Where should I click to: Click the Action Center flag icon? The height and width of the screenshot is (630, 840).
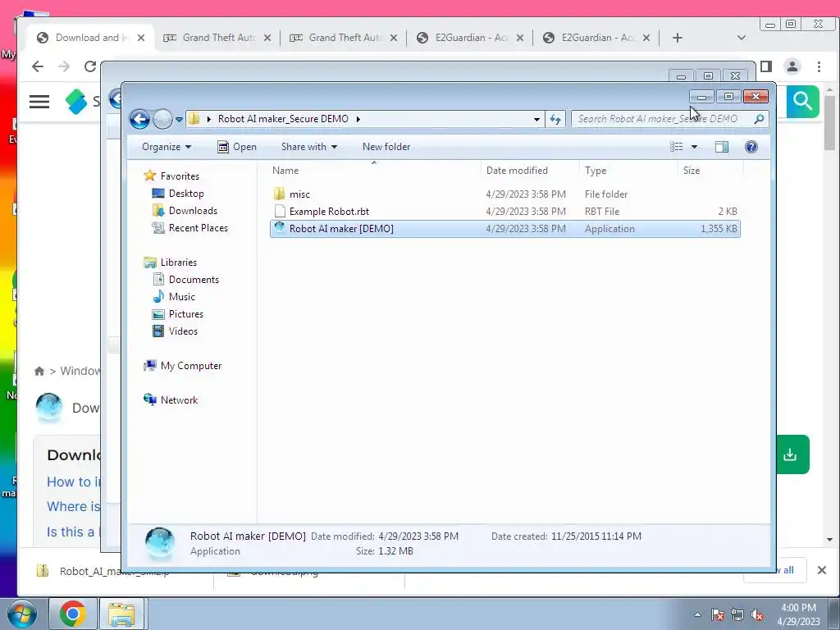718,615
